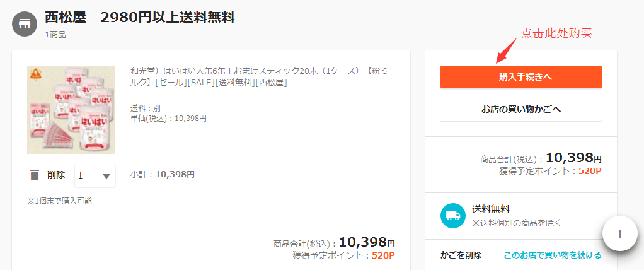644x270 pixels.
Task: Select このお店で買い物を続ける link
Action: pos(552,255)
